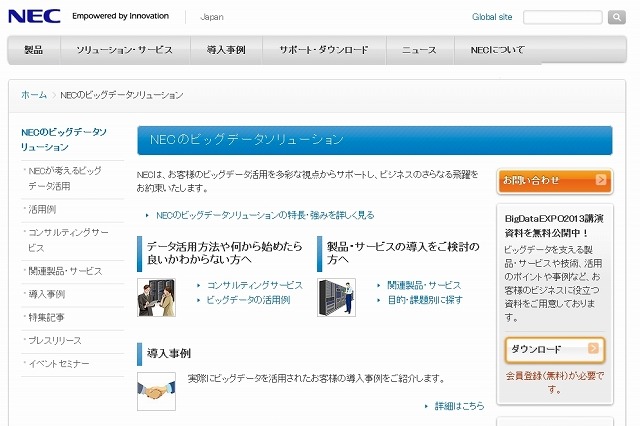The width and height of the screenshot is (640, 426).
Task: Click inside the site search field
Action: click(x=562, y=17)
